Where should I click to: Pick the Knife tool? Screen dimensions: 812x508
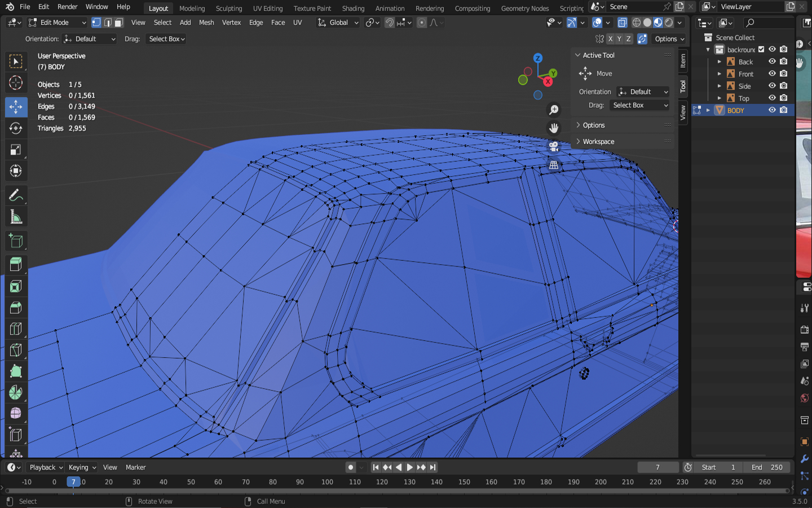16,351
